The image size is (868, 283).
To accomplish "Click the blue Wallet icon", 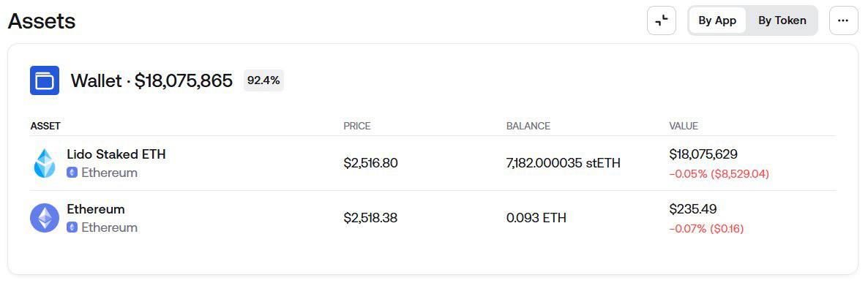I will (x=45, y=80).
